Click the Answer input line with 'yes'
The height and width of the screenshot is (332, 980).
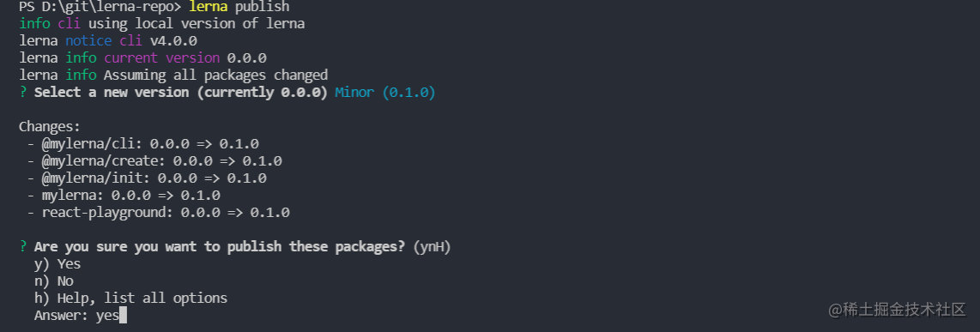(81, 316)
